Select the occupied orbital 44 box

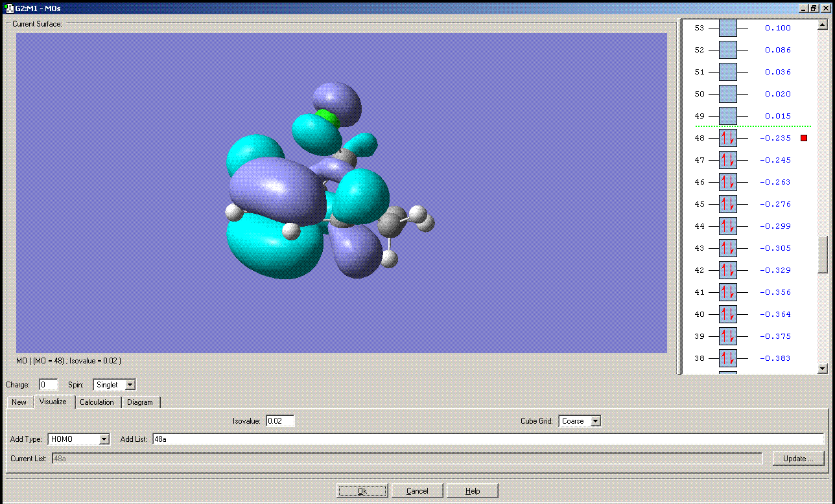[728, 226]
